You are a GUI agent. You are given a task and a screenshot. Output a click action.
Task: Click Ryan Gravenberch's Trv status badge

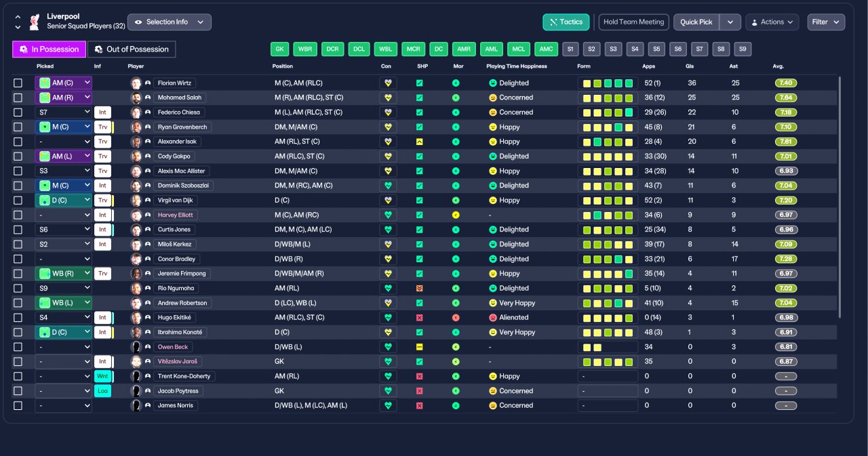click(103, 127)
